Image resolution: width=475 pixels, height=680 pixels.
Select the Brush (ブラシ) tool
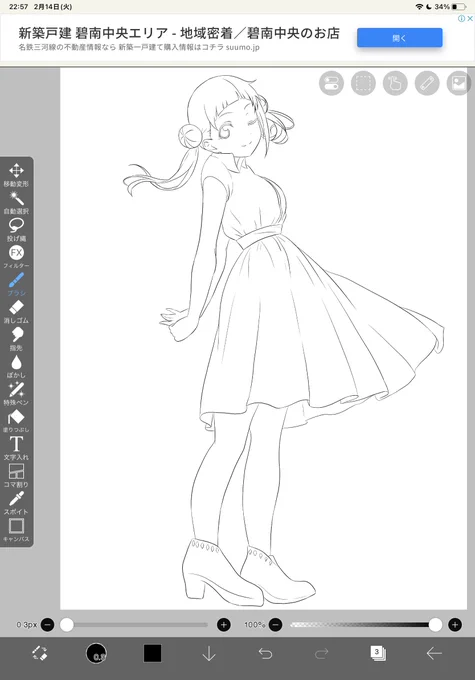point(16,284)
